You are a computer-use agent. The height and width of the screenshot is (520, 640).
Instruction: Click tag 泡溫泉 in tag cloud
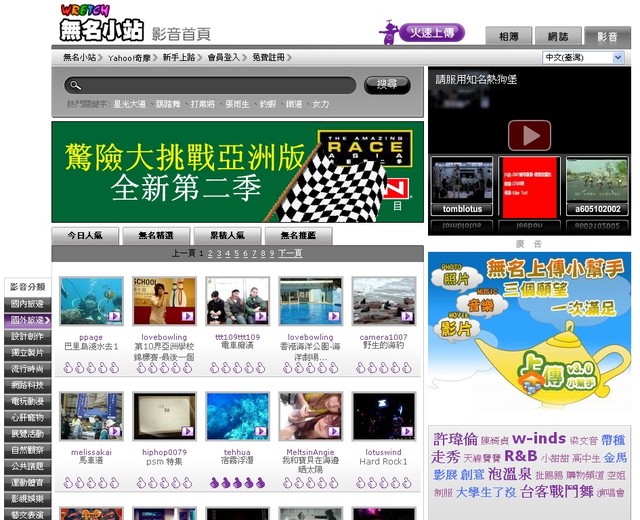coord(510,474)
